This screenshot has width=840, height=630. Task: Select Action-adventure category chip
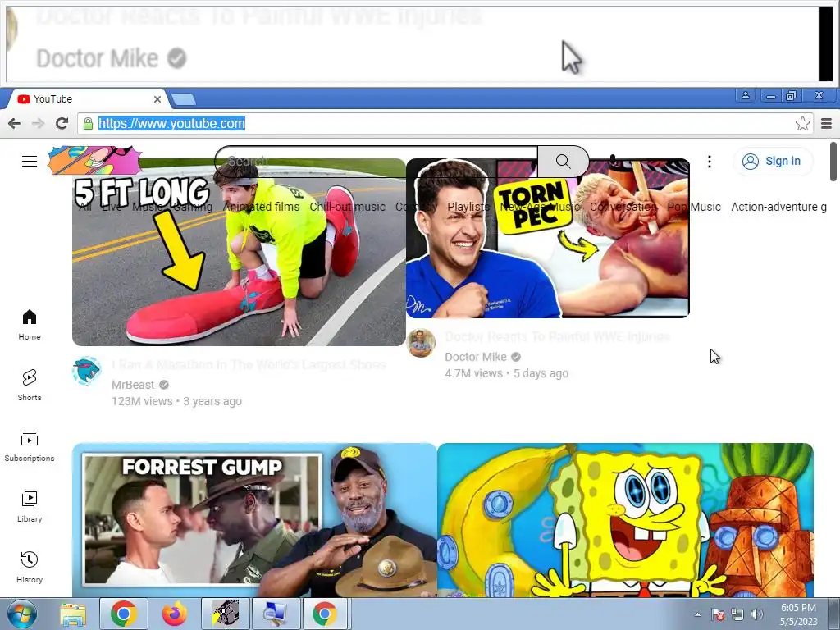pos(778,207)
